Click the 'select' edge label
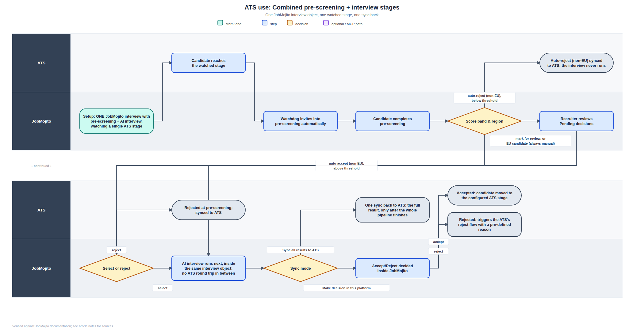Viewport: 644px width, 331px height. coord(163,288)
